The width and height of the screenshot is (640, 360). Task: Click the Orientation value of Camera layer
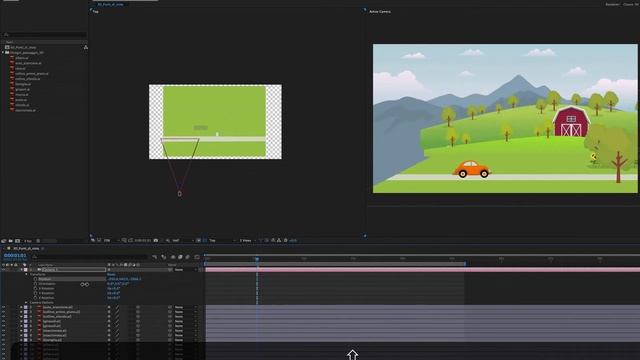click(x=118, y=284)
